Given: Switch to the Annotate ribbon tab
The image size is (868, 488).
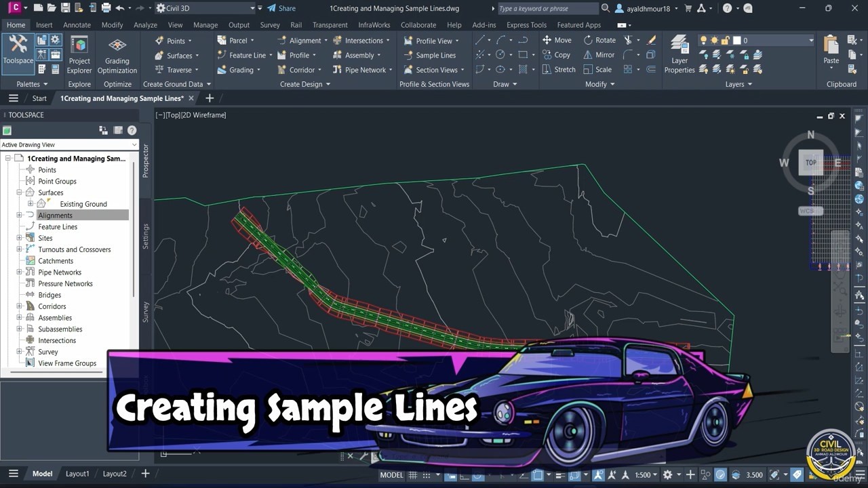Looking at the screenshot, I should (x=77, y=25).
